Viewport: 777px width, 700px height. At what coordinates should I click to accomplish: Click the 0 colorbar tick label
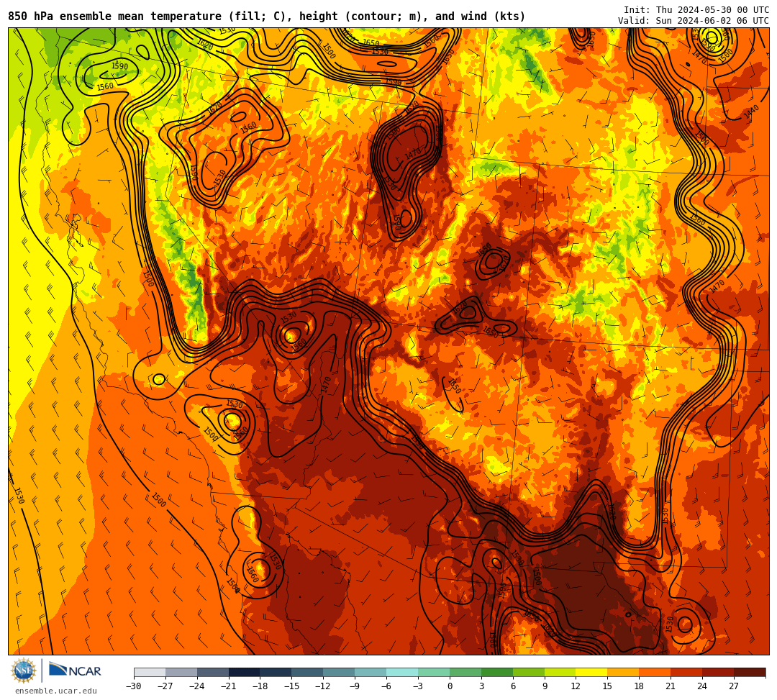click(450, 686)
